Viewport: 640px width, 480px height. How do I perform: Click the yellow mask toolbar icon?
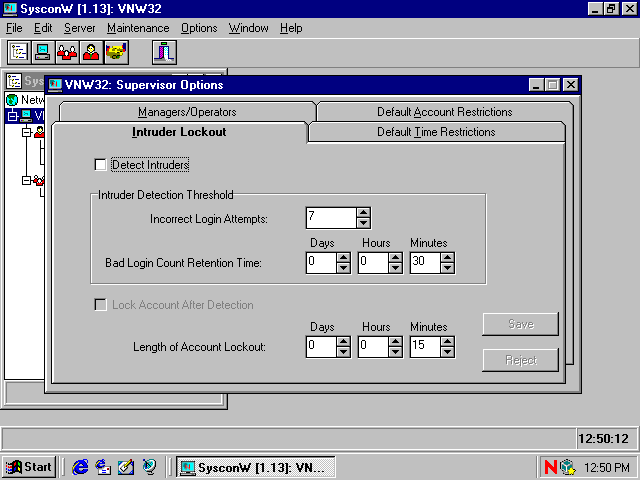tap(116, 52)
